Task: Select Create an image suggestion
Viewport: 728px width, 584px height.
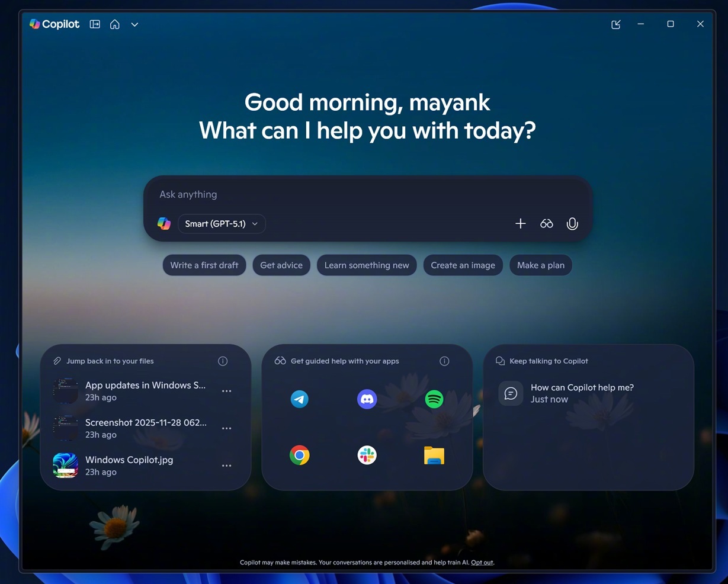Action: click(463, 265)
